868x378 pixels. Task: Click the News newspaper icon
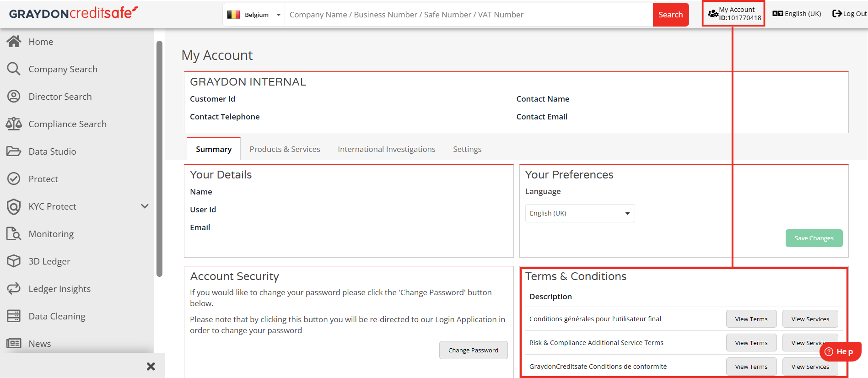point(14,344)
